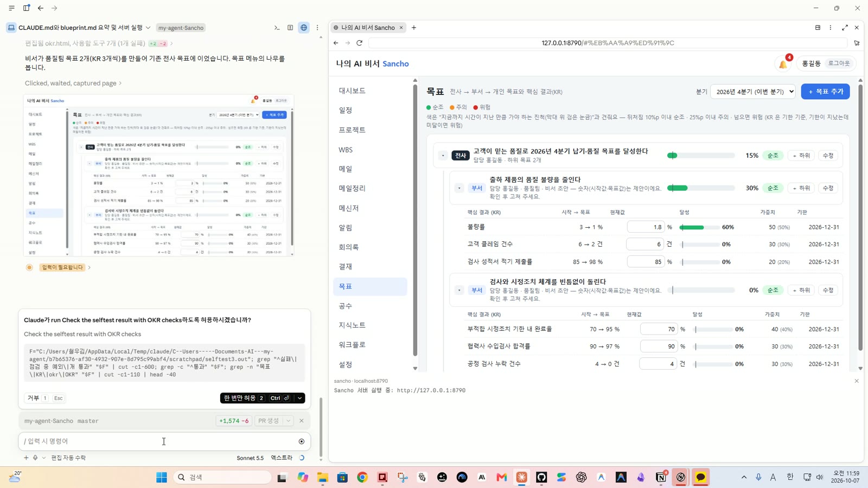Click the globe preview icon in chat header
The height and width of the screenshot is (488, 868).
click(304, 28)
